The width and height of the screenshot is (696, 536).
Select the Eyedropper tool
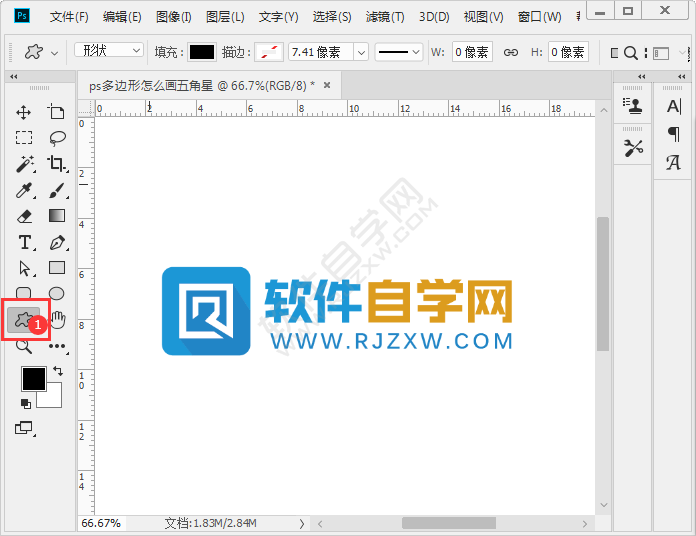pyautogui.click(x=24, y=190)
